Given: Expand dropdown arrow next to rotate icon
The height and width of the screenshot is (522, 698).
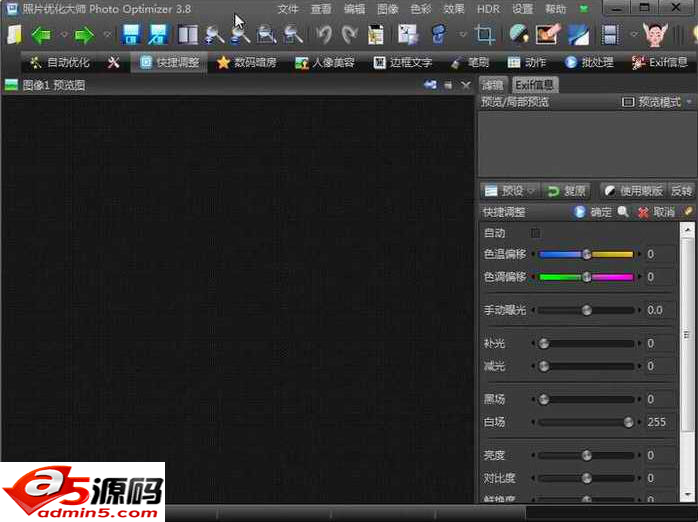Looking at the screenshot, I should pos(462,35).
